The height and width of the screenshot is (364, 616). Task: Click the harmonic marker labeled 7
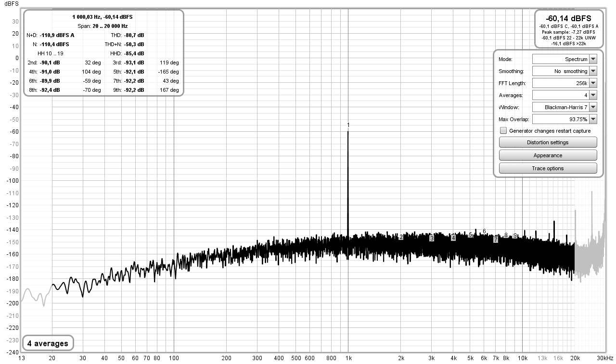496,239
